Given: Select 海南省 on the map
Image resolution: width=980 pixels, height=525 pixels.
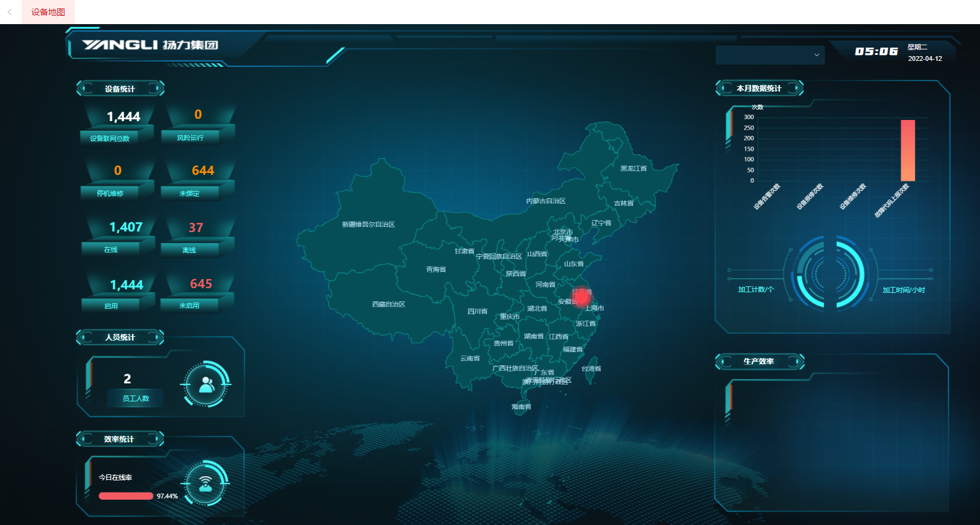Looking at the screenshot, I should 522,407.
